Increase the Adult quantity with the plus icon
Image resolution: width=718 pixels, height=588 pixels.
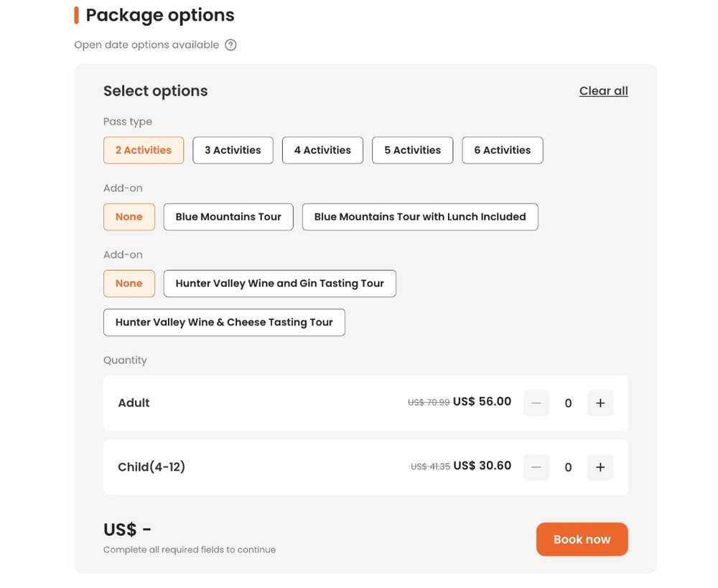click(600, 403)
